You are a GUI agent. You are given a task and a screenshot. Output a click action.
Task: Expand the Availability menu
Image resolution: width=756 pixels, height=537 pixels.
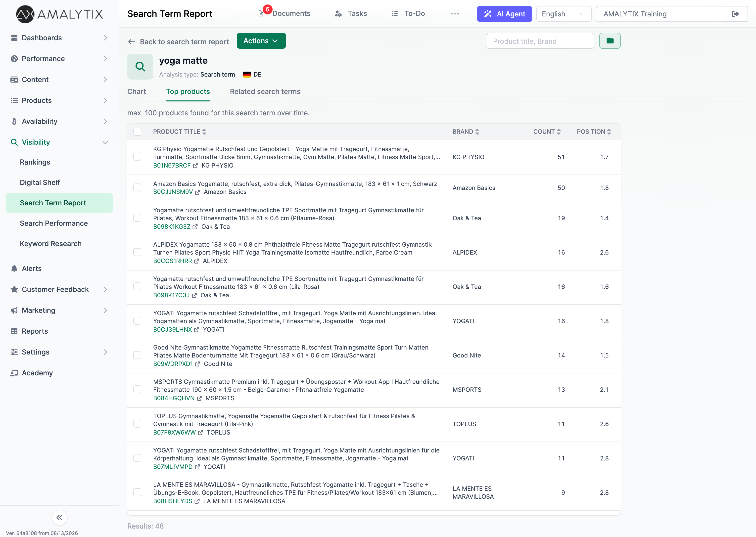(x=59, y=121)
